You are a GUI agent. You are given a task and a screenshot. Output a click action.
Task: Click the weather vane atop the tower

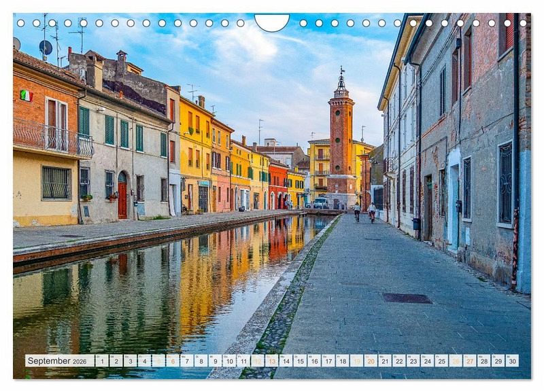click(341, 71)
